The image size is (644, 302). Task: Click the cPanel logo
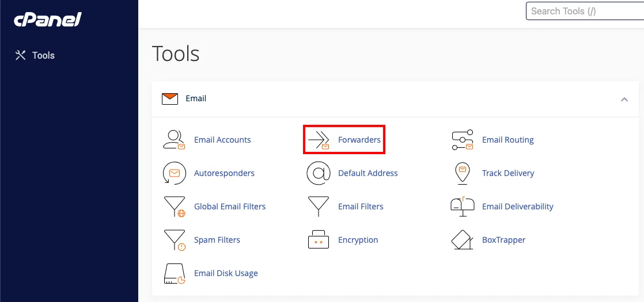point(48,20)
